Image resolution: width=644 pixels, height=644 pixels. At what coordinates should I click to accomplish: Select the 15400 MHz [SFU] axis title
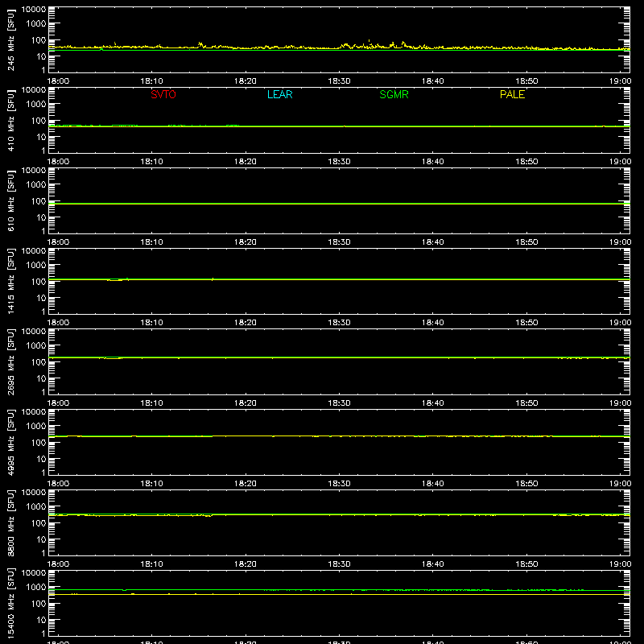pos(10,603)
